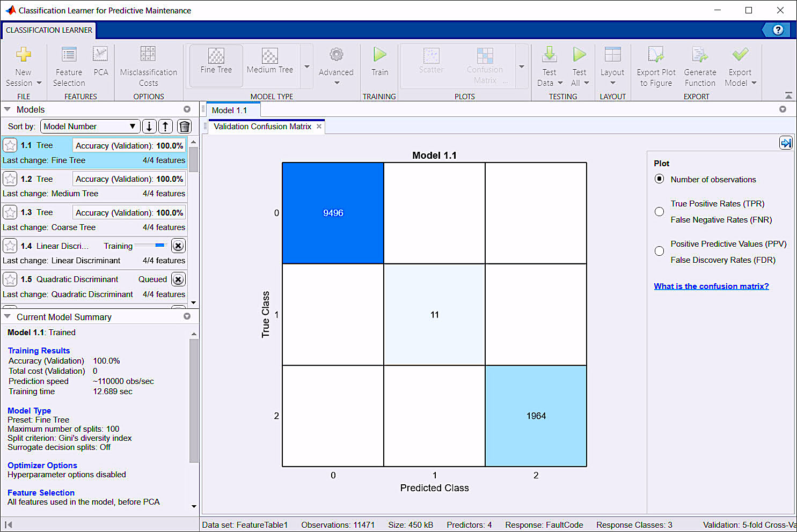Open the Test Data dropdown arrow
The height and width of the screenshot is (532, 797).
click(560, 83)
